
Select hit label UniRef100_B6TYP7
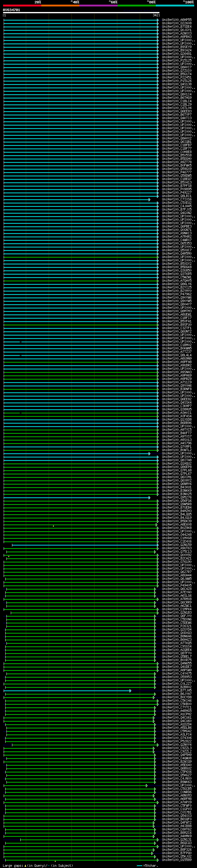[x=177, y=115]
